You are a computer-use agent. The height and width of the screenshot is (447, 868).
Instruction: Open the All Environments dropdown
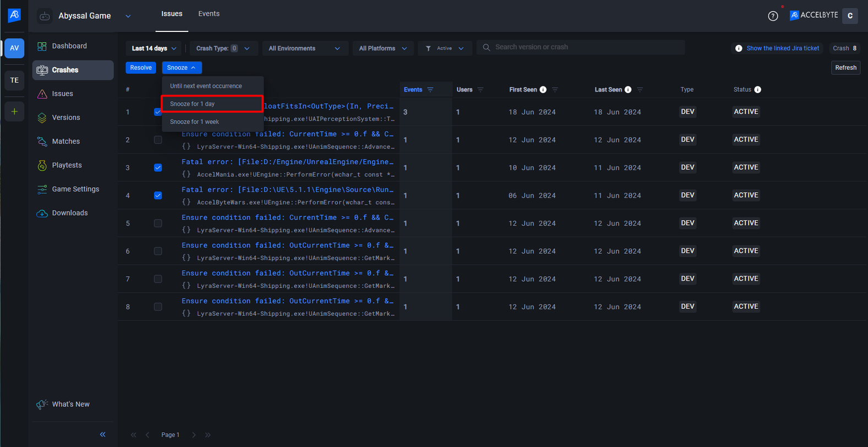[x=304, y=48]
